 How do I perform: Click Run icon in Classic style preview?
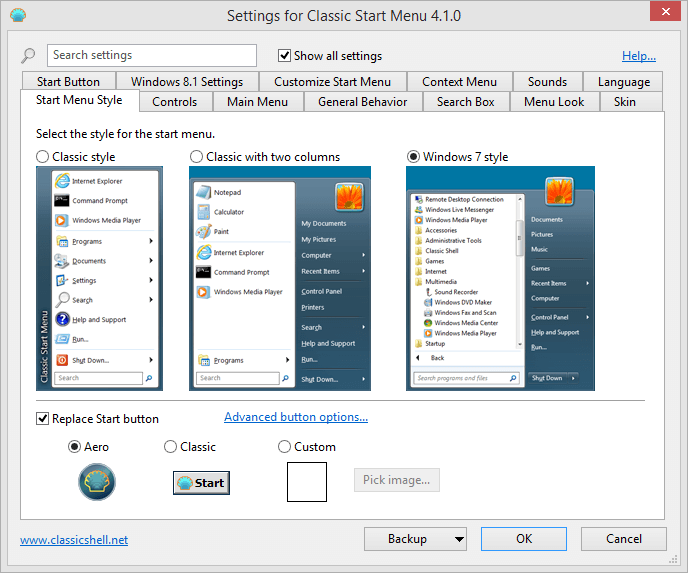62,339
